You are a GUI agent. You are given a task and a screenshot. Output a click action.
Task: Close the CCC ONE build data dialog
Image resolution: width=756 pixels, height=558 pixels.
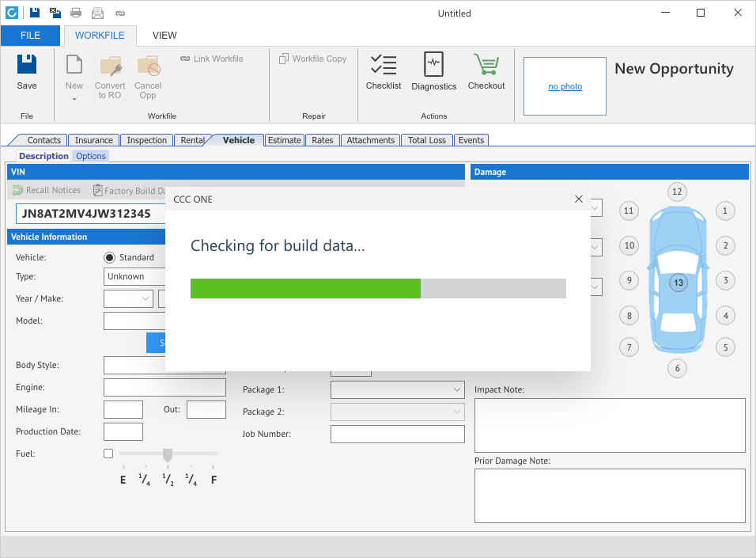579,199
